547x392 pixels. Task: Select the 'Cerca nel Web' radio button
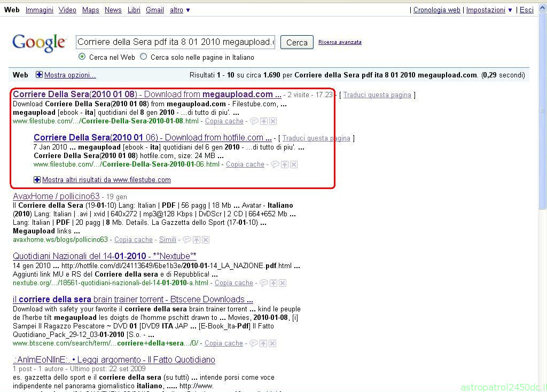(82, 57)
